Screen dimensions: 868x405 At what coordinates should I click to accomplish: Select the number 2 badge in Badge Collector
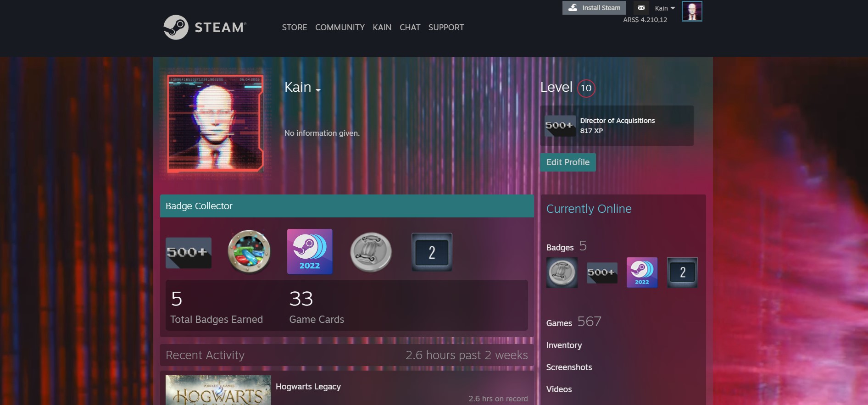[432, 252]
